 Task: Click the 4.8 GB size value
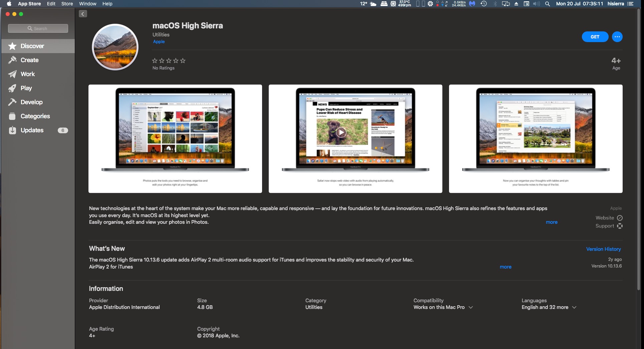(205, 307)
